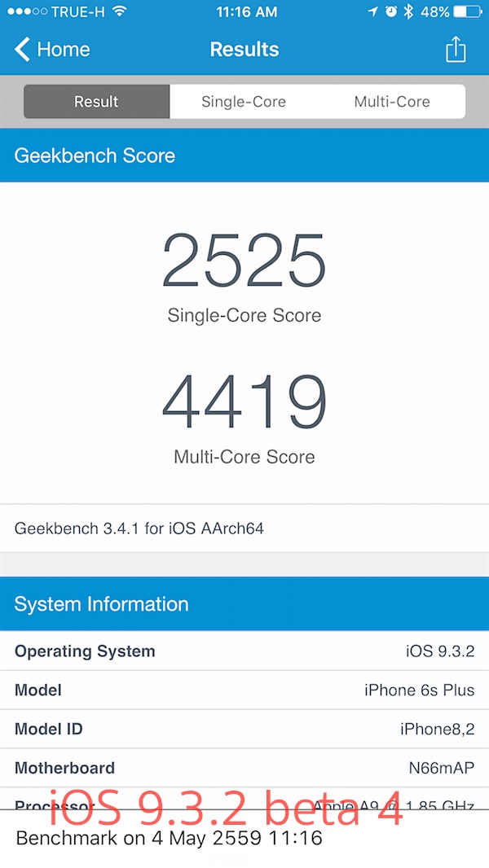Tap the 2525 single-core score
Image resolution: width=489 pixels, height=868 pixels.
244,260
